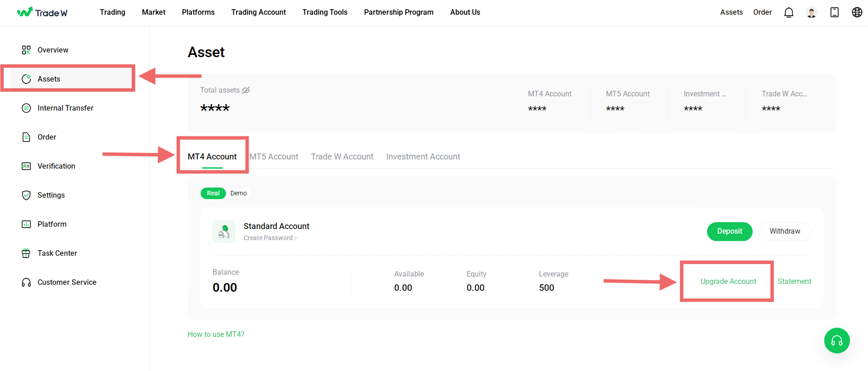Toggle total assets visibility eye icon

click(246, 90)
